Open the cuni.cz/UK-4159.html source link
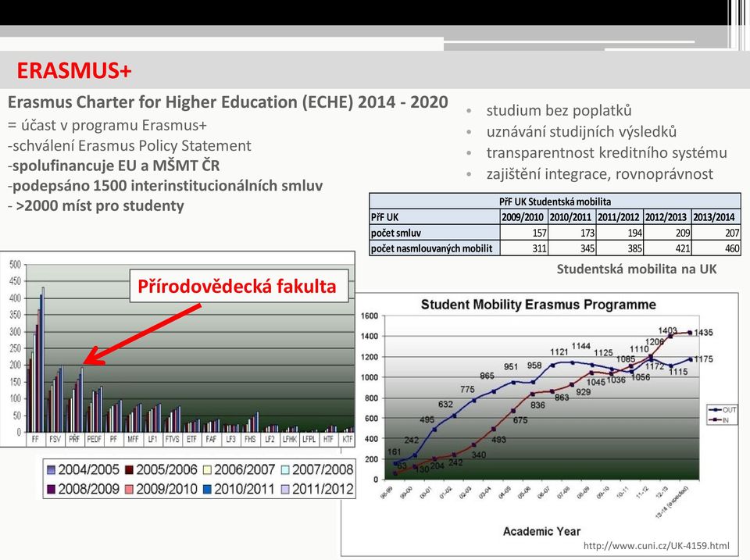The width and height of the screenshot is (750, 560). point(656,546)
